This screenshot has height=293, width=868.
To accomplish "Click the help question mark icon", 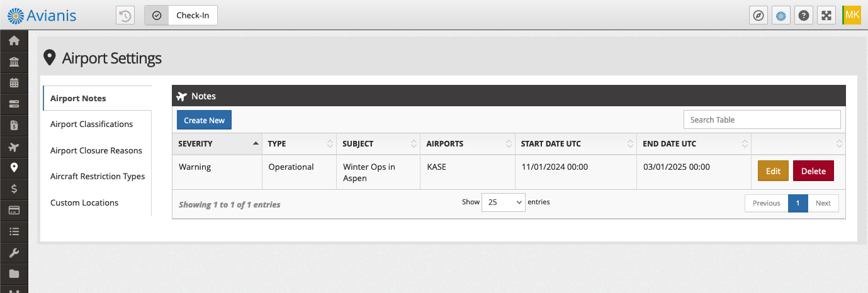I will tap(803, 15).
